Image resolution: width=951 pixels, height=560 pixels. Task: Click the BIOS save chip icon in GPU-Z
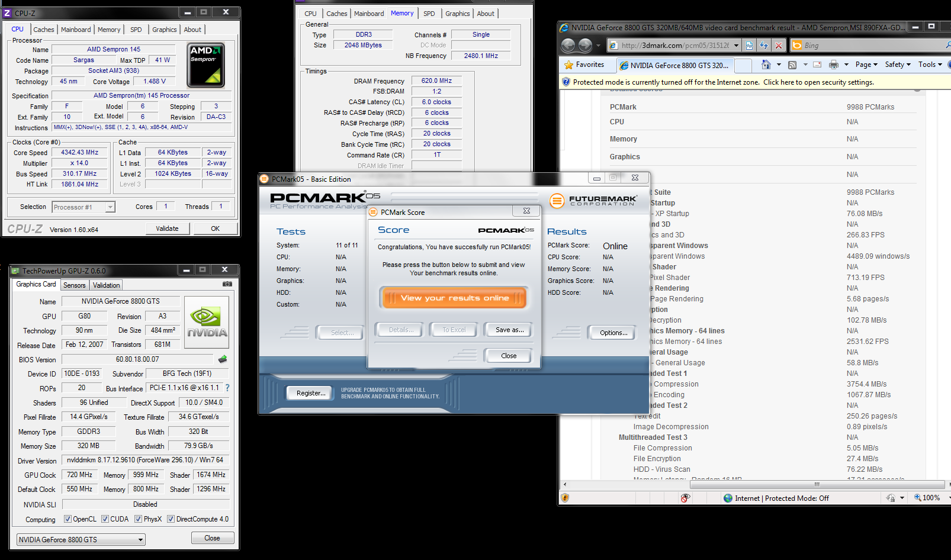coord(223,359)
